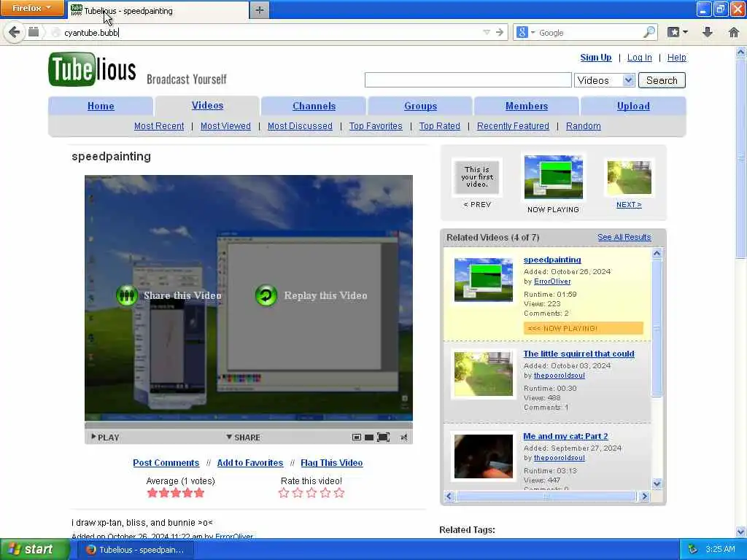Open The little squirrel that could link
Image resolution: width=747 pixels, height=560 pixels.
578,354
